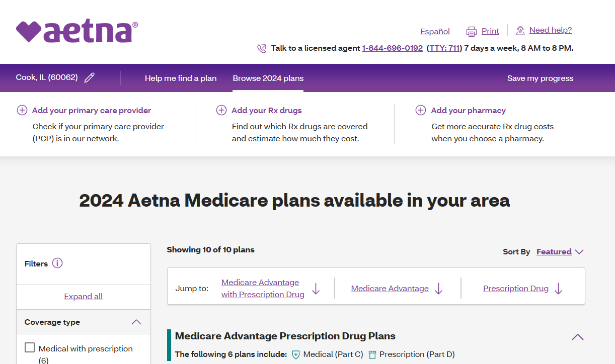The image size is (615, 364).
Task: Jump to Prescription Drug plans
Action: pos(516,289)
